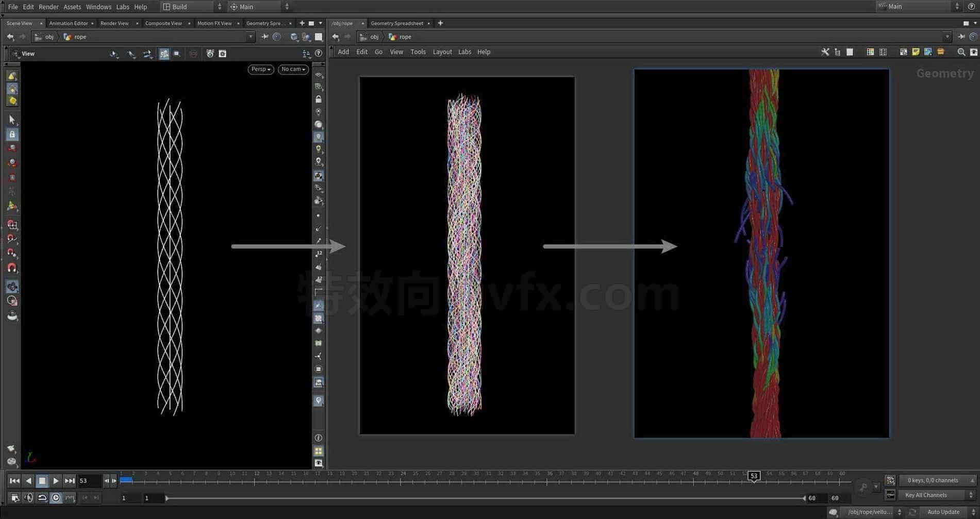The image size is (980, 519).
Task: Open the Persp viewport dropdown
Action: [261, 69]
